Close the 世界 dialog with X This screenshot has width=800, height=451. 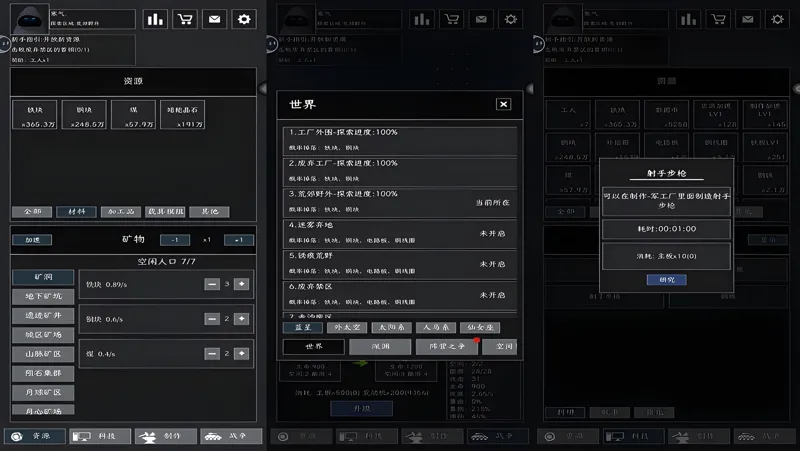pyautogui.click(x=503, y=104)
